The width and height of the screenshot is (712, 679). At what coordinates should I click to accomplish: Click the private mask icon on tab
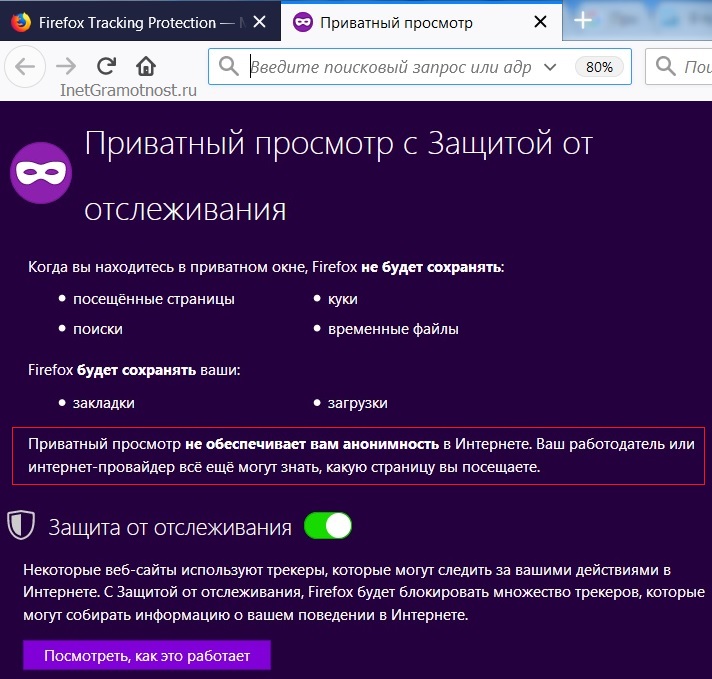(x=303, y=22)
